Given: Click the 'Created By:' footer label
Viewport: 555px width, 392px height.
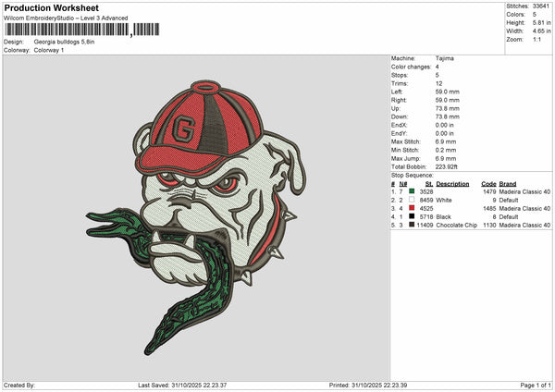Looking at the screenshot, I should coord(19,386).
